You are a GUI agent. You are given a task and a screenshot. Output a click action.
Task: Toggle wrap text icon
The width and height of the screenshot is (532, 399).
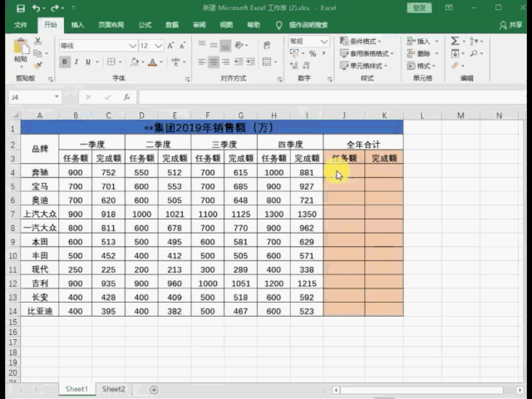tap(267, 45)
